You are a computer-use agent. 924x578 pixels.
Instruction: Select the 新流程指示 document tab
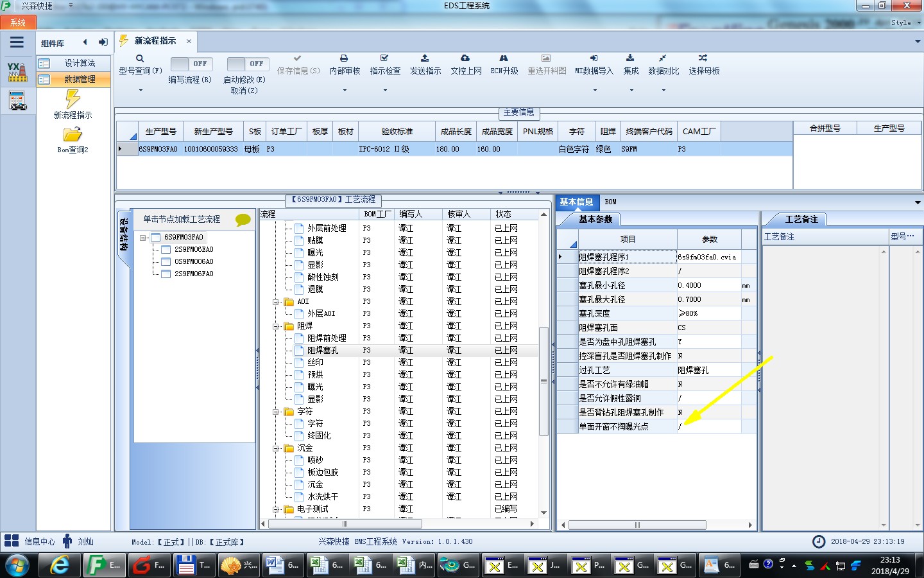(x=155, y=40)
